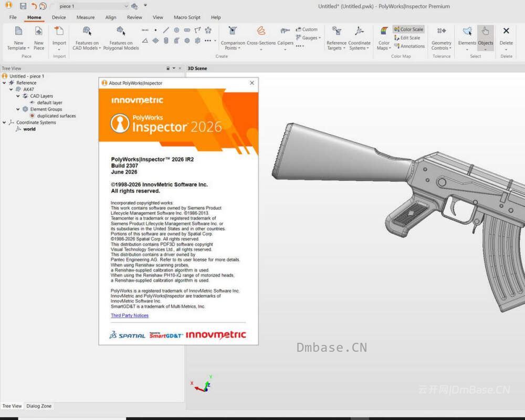Click the Calipers icon
This screenshot has width=525, height=420.
[285, 31]
